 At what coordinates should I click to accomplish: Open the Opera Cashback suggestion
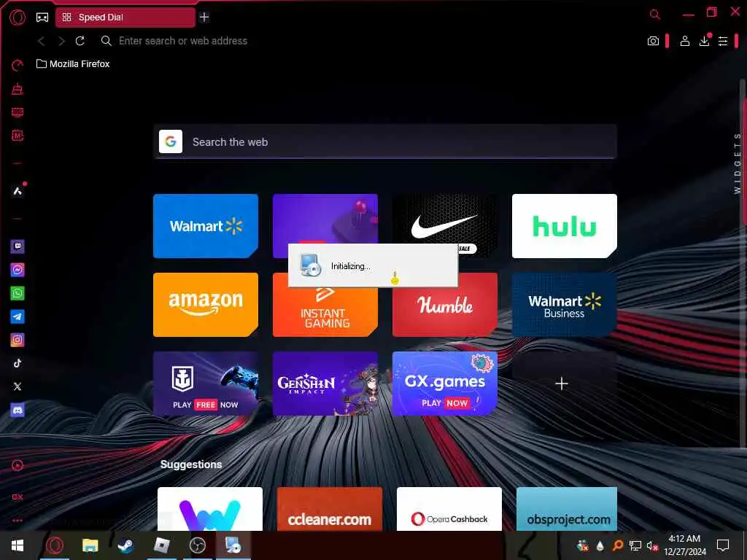(x=449, y=509)
